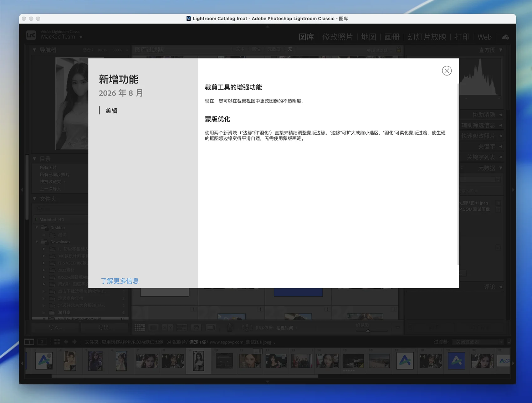Viewport: 532px width, 403px height.
Task: Collapse the left panel group arrow
Action: (x=22, y=190)
